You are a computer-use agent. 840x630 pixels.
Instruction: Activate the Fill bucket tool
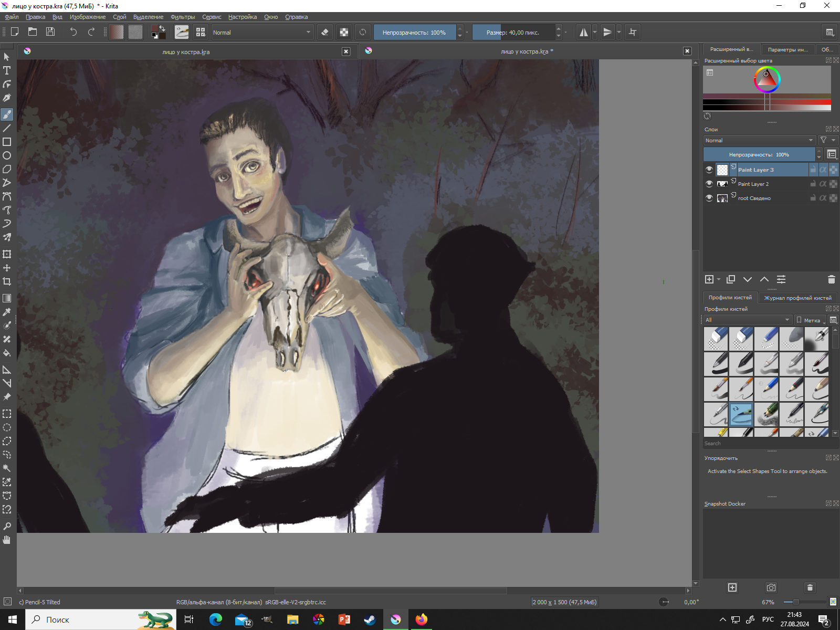[x=7, y=353]
